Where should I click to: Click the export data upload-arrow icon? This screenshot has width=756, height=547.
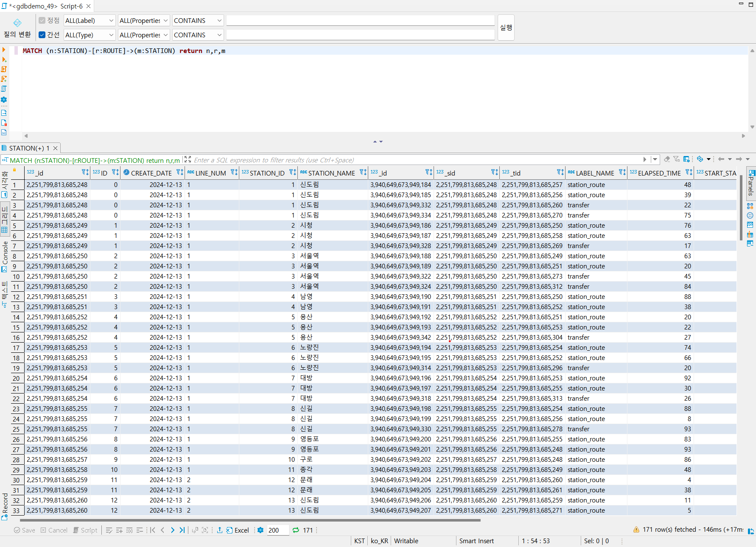[x=220, y=530]
